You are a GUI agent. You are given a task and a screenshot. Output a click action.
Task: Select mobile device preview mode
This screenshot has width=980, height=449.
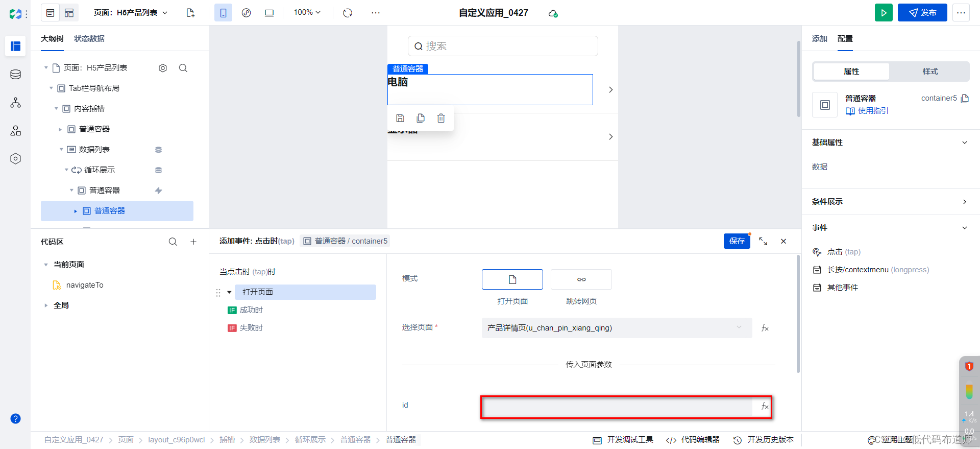tap(223, 13)
